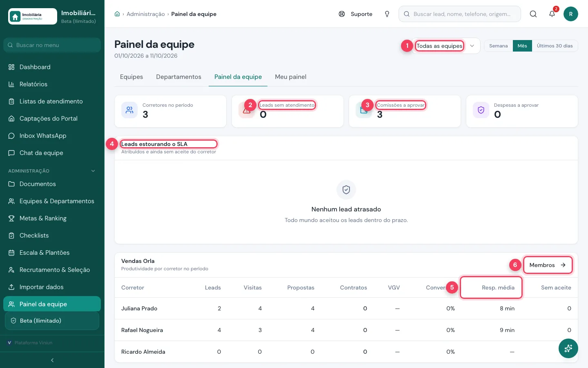Click the Juliana Prado row name

[x=139, y=308]
